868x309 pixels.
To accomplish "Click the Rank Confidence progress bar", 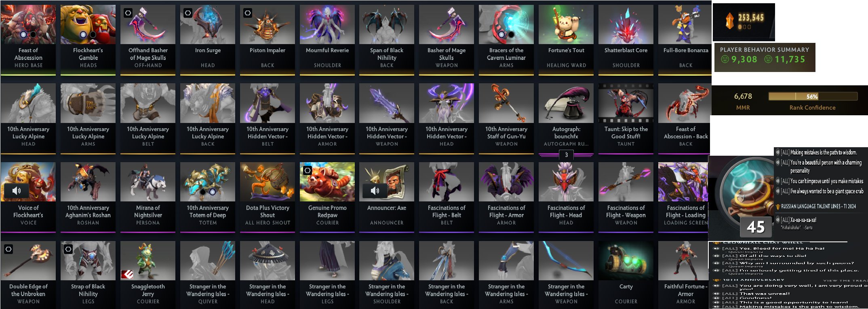I will point(813,96).
